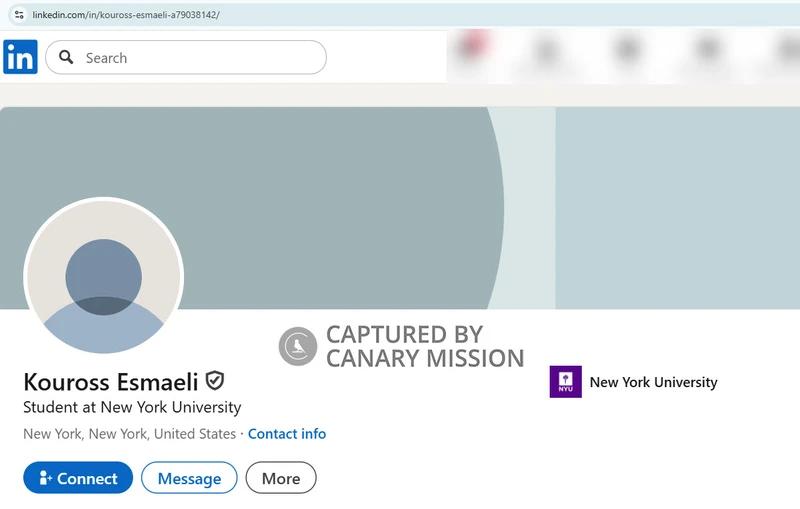The height and width of the screenshot is (509, 800).
Task: Open the default profile avatar photo
Action: [103, 277]
